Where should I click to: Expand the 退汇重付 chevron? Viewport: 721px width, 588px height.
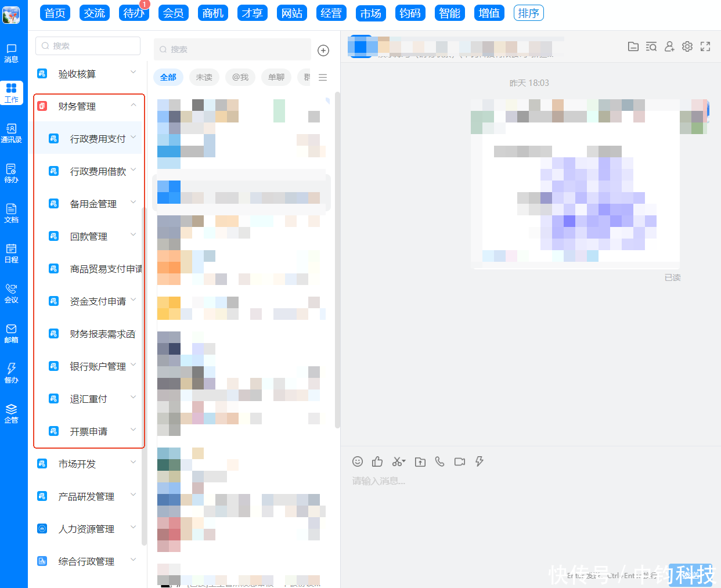tap(134, 397)
